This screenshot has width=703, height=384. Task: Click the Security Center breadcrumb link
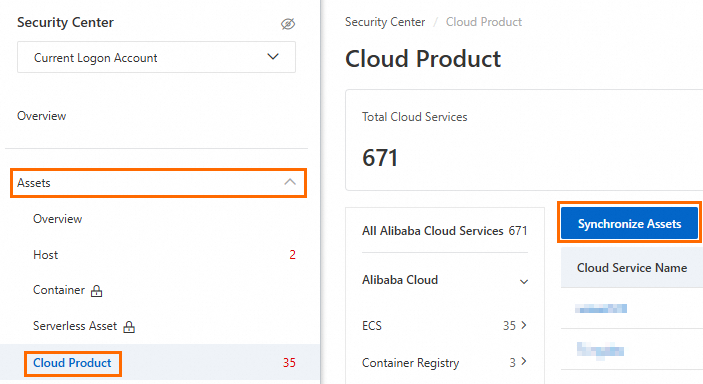[x=385, y=22]
